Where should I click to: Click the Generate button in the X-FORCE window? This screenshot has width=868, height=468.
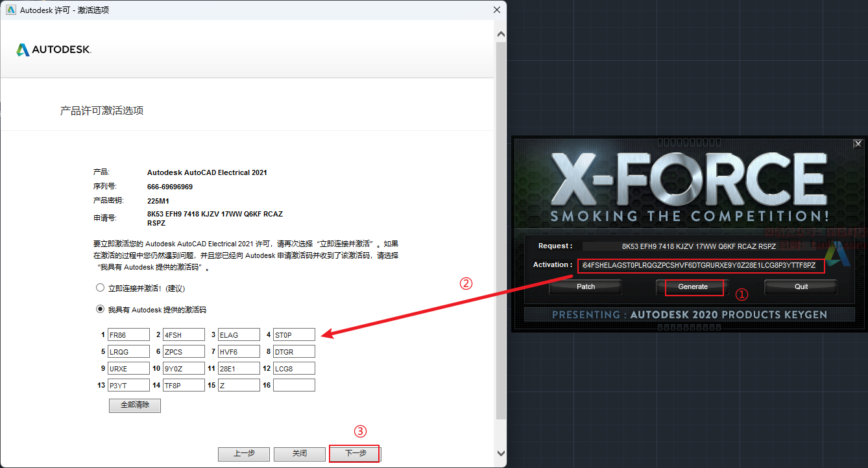693,287
